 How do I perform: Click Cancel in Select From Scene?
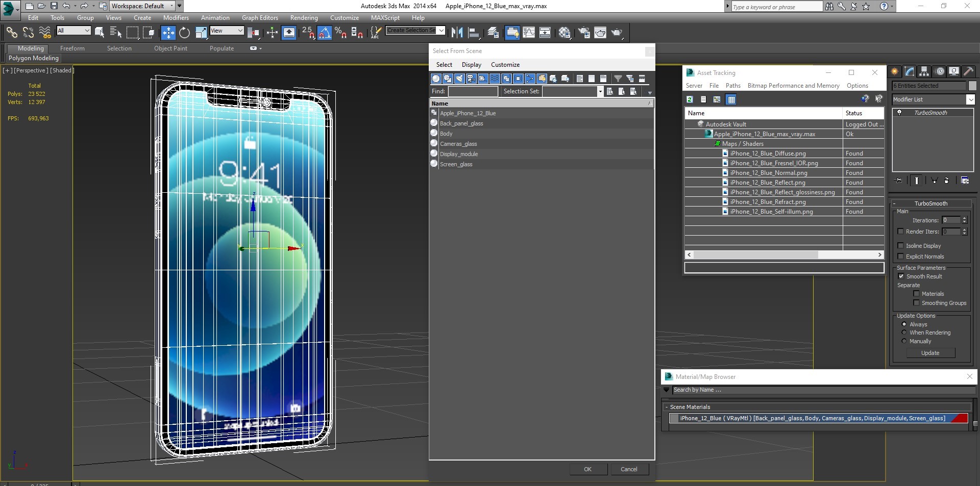pos(629,469)
